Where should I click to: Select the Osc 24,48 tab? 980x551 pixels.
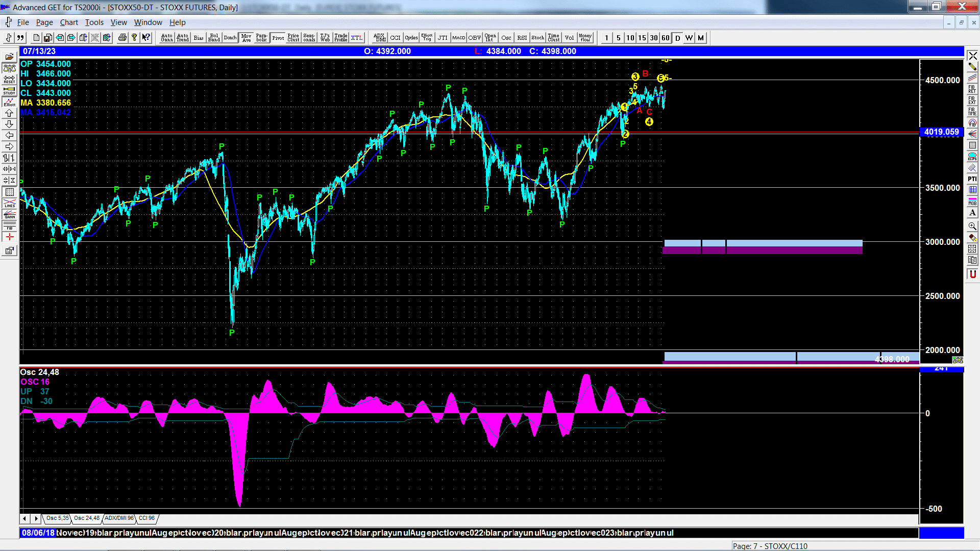click(87, 518)
